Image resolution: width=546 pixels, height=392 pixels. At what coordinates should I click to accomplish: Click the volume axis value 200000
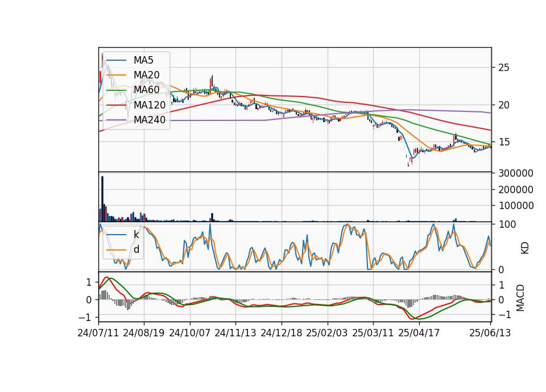pos(516,190)
